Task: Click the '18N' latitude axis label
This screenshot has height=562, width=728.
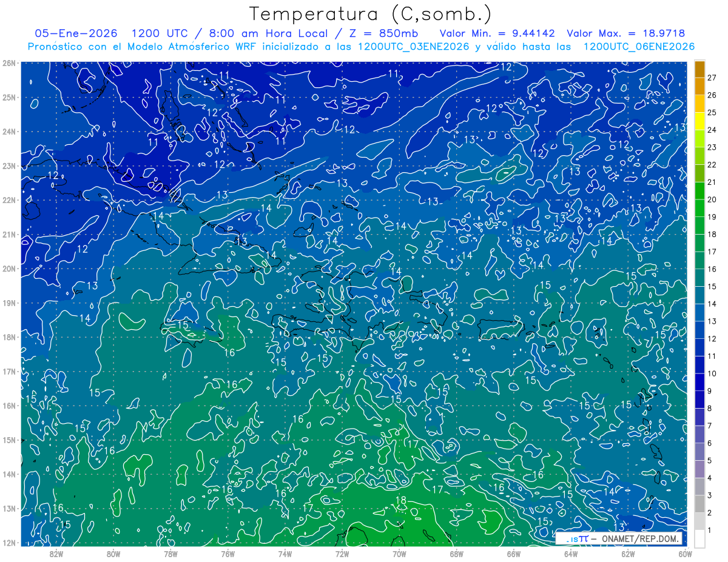Action: pyautogui.click(x=9, y=337)
